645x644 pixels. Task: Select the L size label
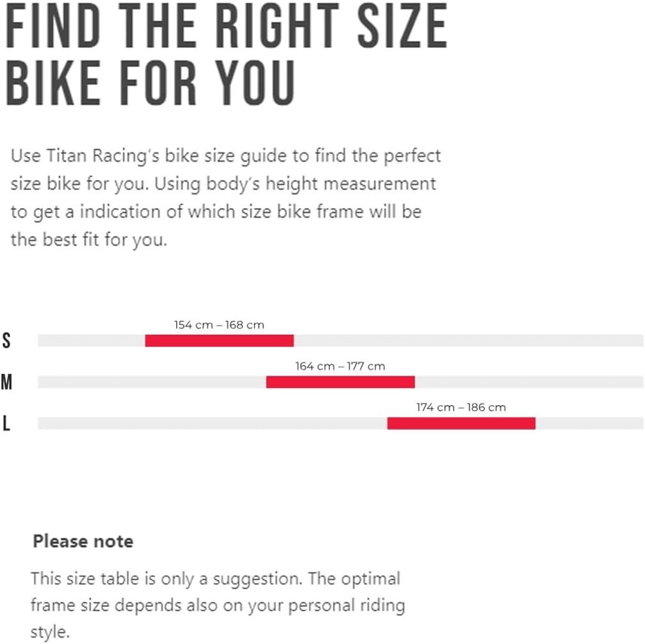pos(6,423)
